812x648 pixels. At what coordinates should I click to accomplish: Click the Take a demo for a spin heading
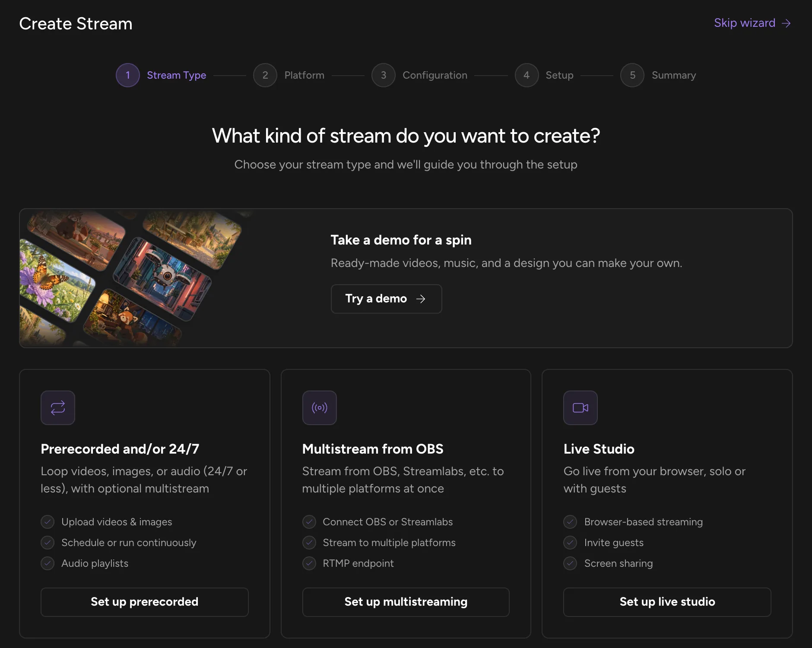[401, 240]
